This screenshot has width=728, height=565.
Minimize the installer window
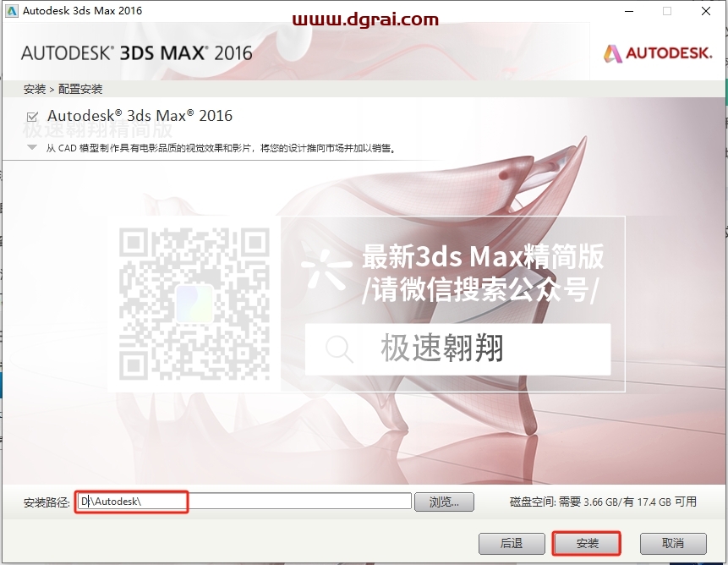(x=629, y=11)
